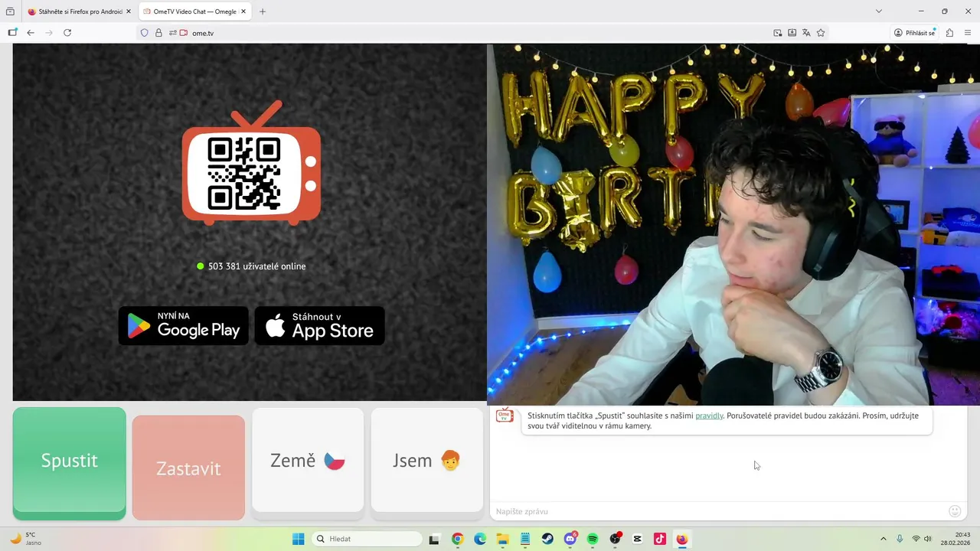
Task: Toggle reader view icon
Action: point(792,33)
